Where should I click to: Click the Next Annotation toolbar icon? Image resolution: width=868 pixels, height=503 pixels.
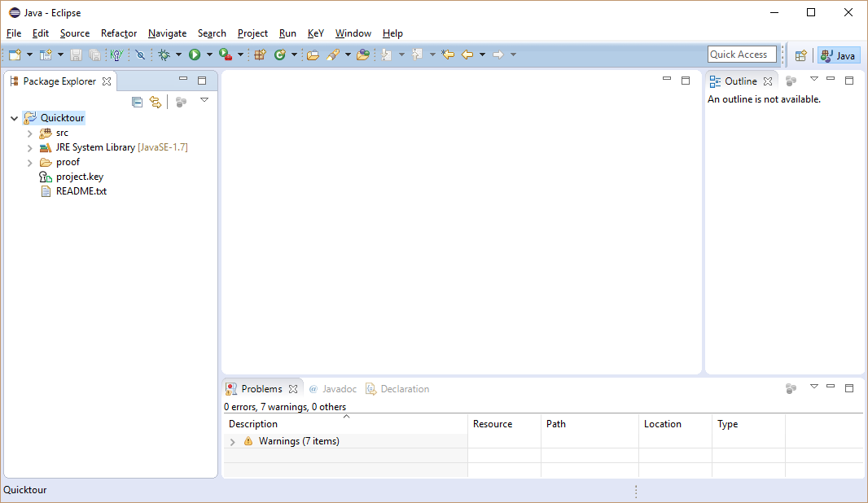coord(387,55)
